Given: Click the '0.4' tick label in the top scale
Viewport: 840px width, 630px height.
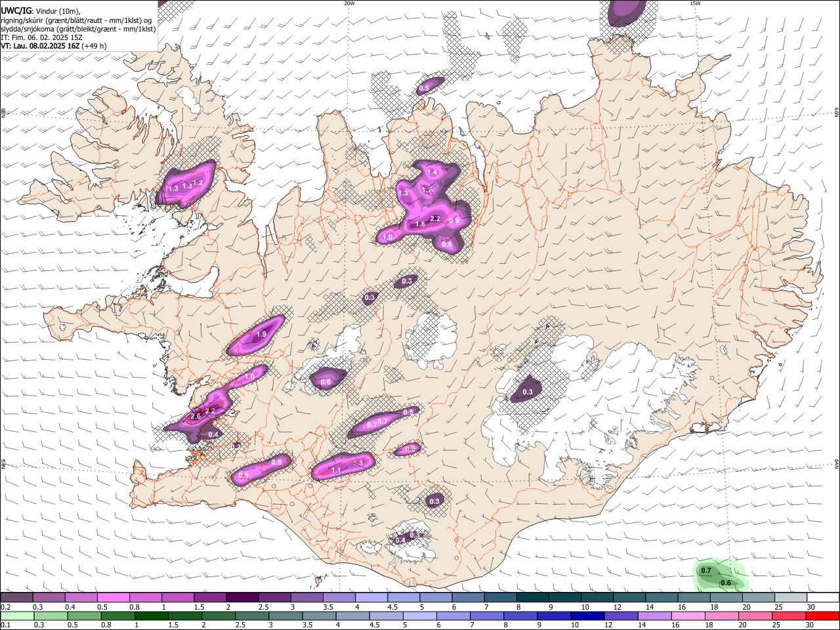Looking at the screenshot, I should click(70, 607).
